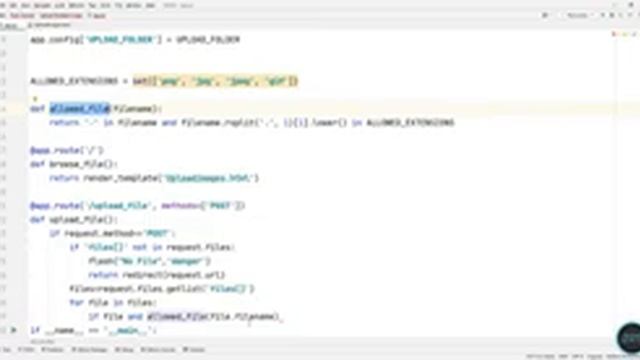Switch to the UploadImages.html editor tab
Viewport: 640px width, 360px height.
point(50,25)
